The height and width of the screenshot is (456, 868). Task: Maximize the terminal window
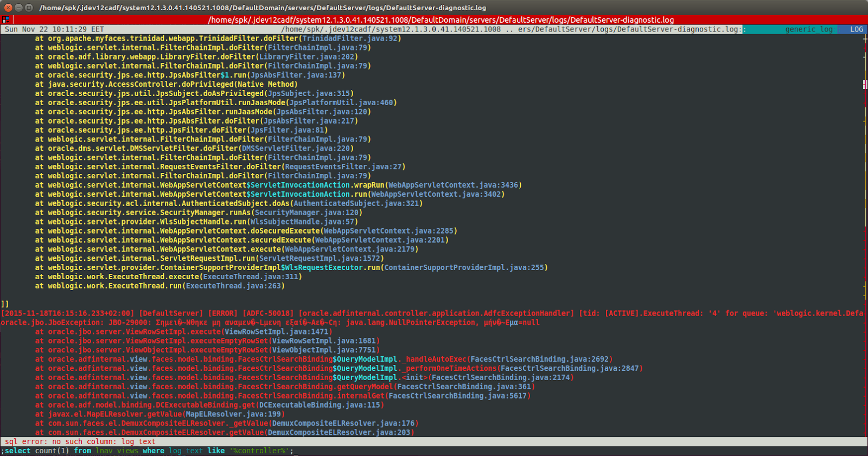pyautogui.click(x=29, y=8)
